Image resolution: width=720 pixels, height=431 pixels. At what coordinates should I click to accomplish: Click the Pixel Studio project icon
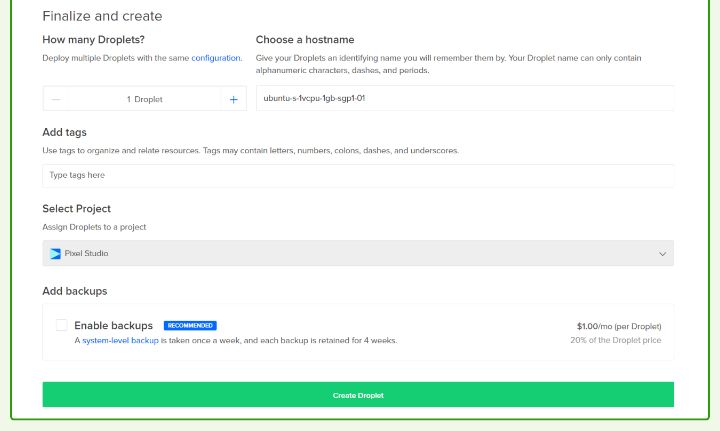(55, 254)
